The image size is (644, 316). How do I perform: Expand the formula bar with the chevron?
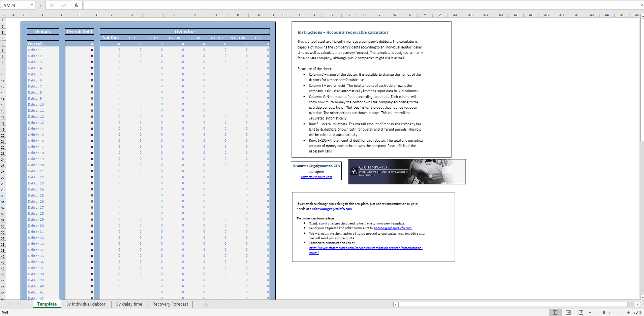(641, 5)
